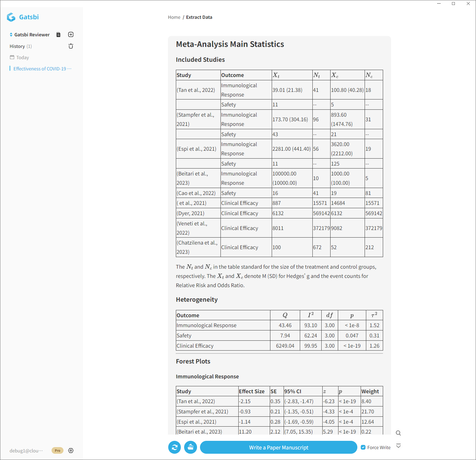
Task: Click the blue refresh icon
Action: tap(175, 447)
